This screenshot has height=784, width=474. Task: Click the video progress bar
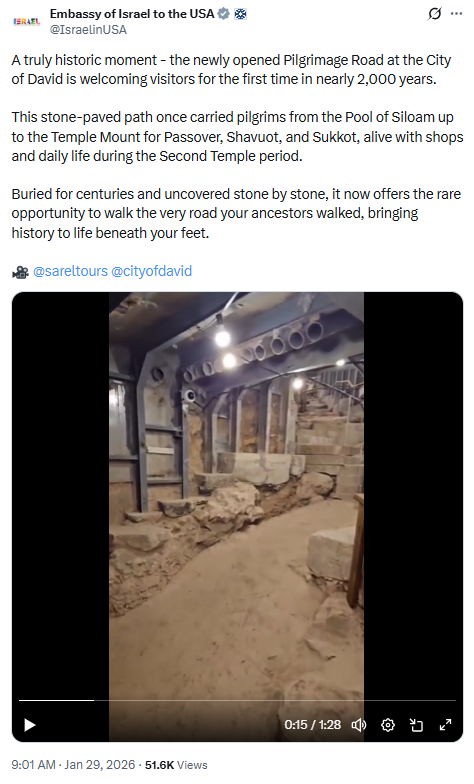237,700
